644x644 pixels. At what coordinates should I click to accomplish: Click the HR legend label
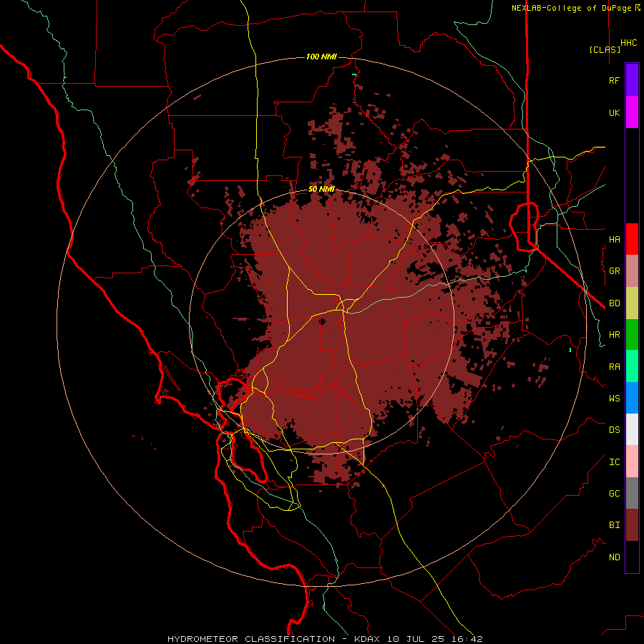pos(614,335)
